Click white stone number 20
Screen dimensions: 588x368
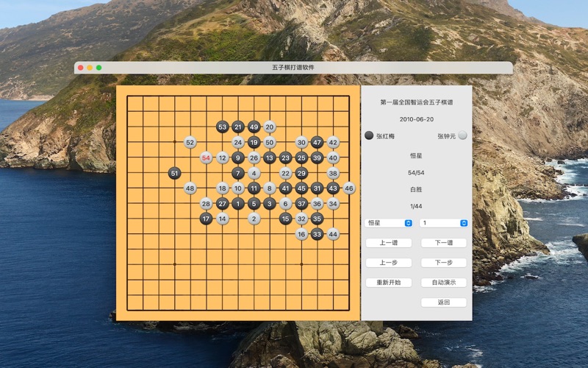click(x=270, y=127)
